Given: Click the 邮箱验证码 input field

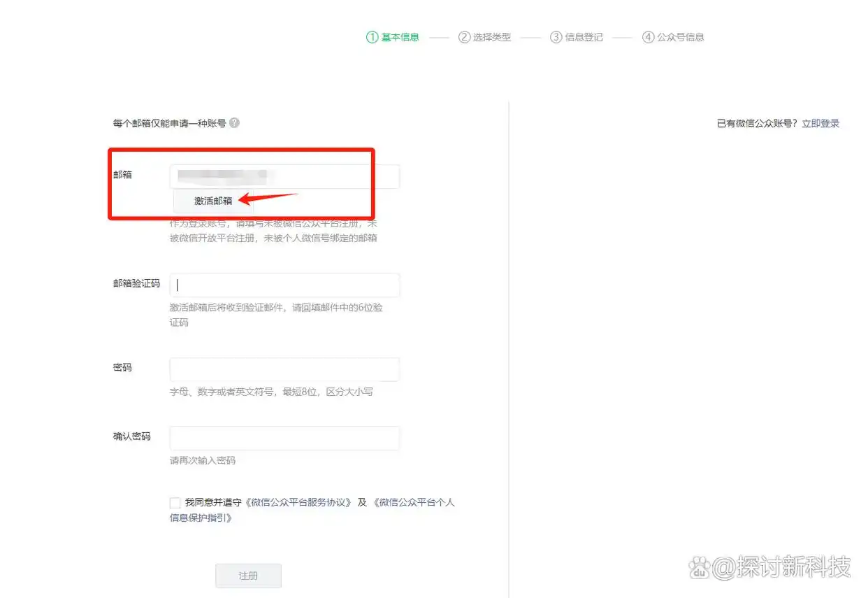Looking at the screenshot, I should (284, 285).
